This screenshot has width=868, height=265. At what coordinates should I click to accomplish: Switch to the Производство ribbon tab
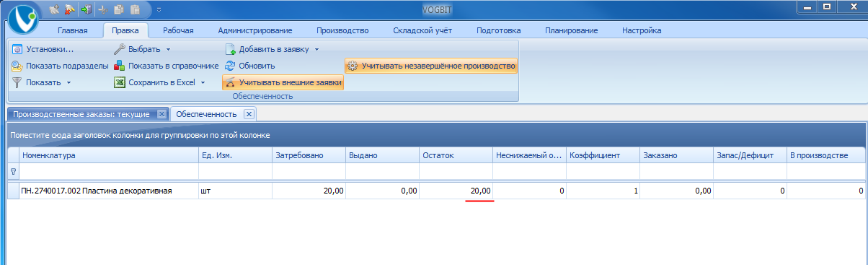tap(342, 30)
